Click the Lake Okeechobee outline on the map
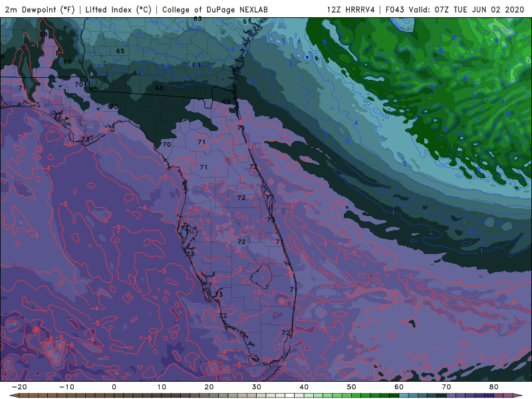 (261, 275)
